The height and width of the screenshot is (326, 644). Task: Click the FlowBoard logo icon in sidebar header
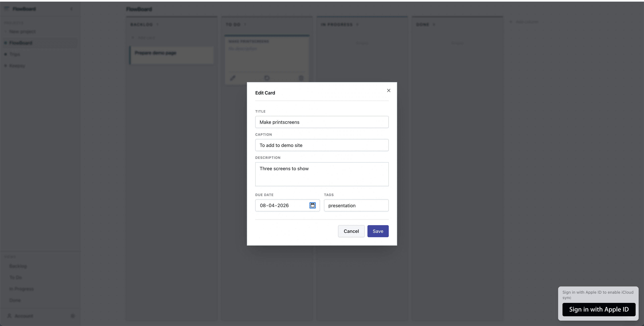[x=7, y=9]
